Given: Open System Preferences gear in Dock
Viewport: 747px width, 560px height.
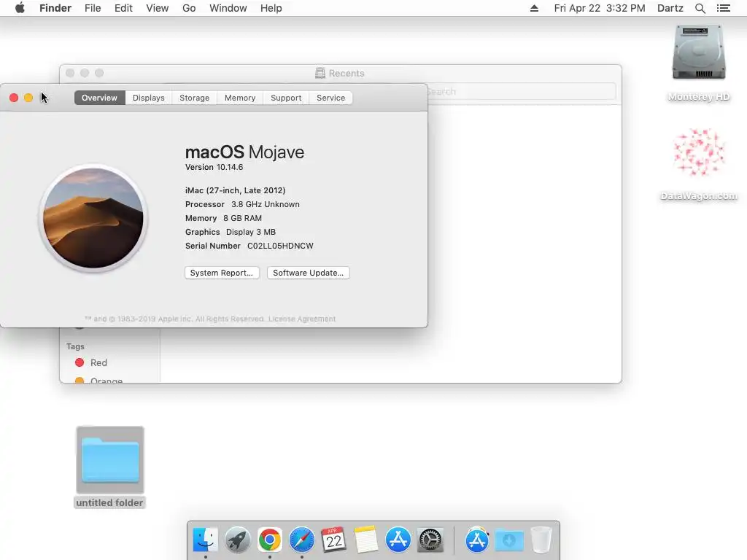Looking at the screenshot, I should pos(430,540).
